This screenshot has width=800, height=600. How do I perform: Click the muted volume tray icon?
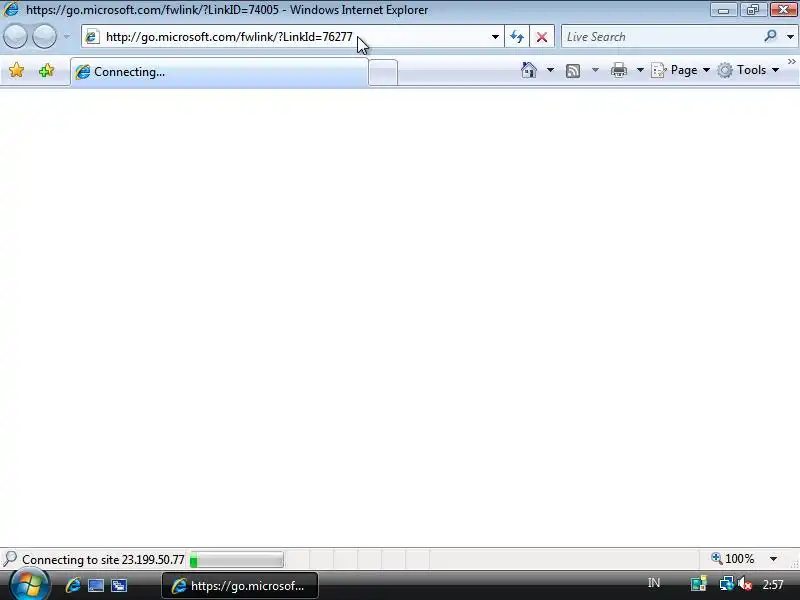tap(745, 584)
